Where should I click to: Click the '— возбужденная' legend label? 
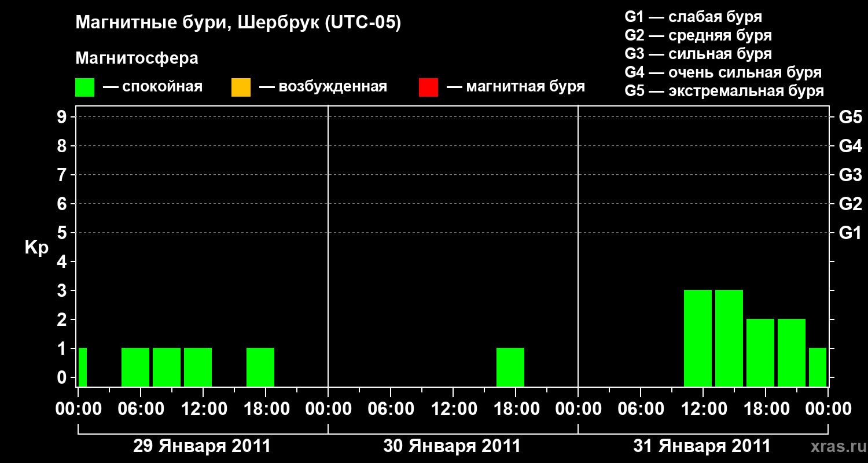click(x=323, y=87)
